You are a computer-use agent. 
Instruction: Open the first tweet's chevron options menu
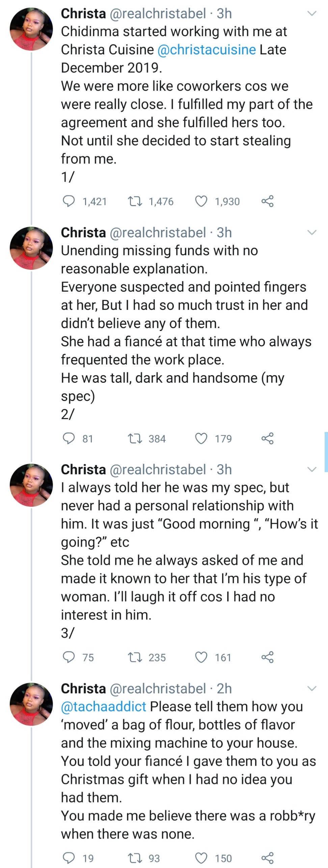pos(312,13)
